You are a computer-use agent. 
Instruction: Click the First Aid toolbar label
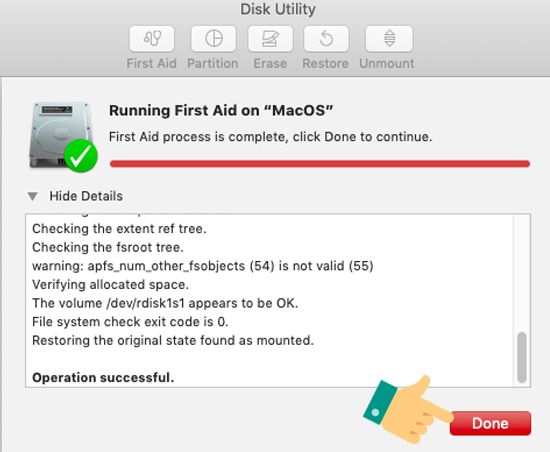(152, 63)
